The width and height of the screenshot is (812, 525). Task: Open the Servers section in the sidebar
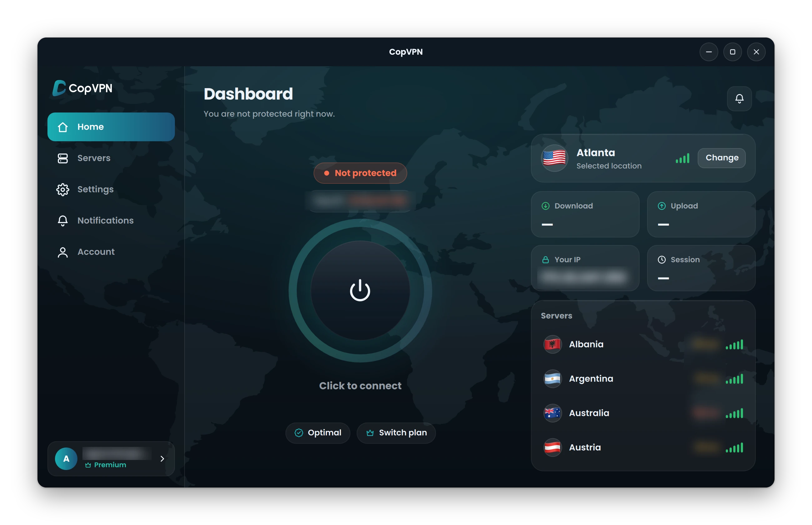pos(111,158)
